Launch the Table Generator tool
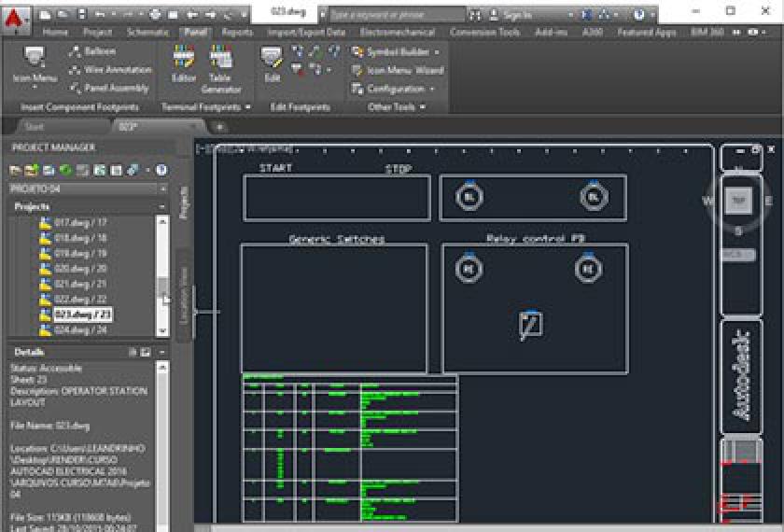The image size is (784, 532). point(220,68)
